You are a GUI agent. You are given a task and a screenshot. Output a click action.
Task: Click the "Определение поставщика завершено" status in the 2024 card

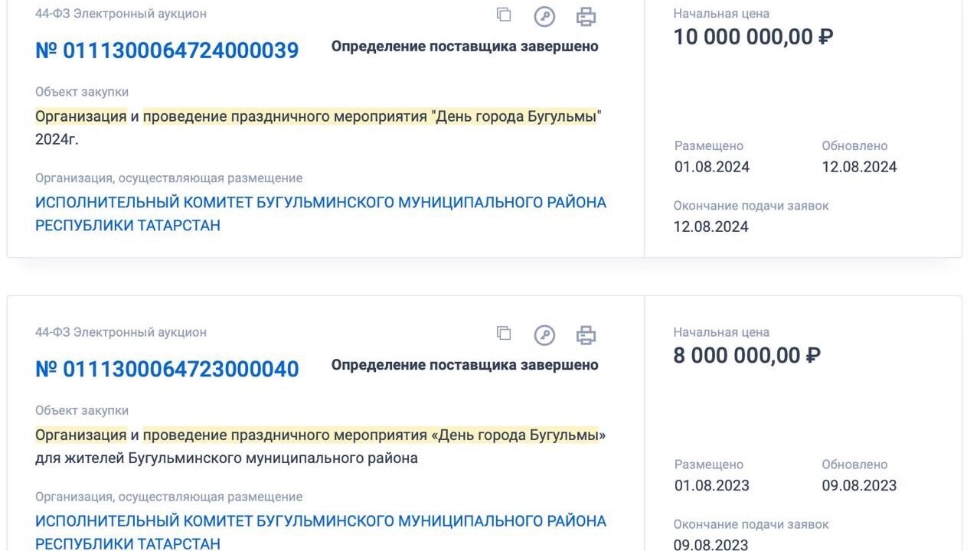pos(465,46)
